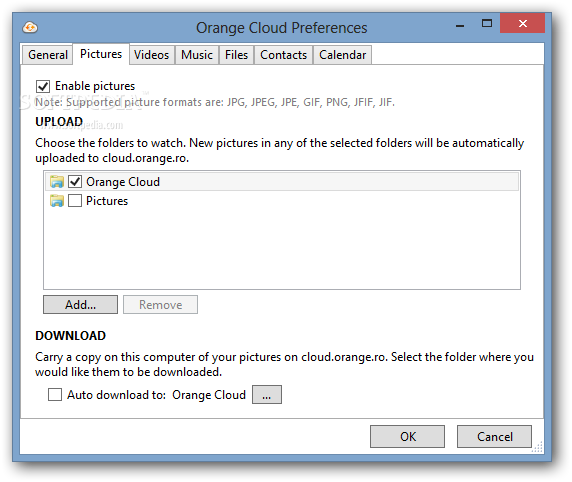Select the Orange Cloud row in folder list

point(282,182)
